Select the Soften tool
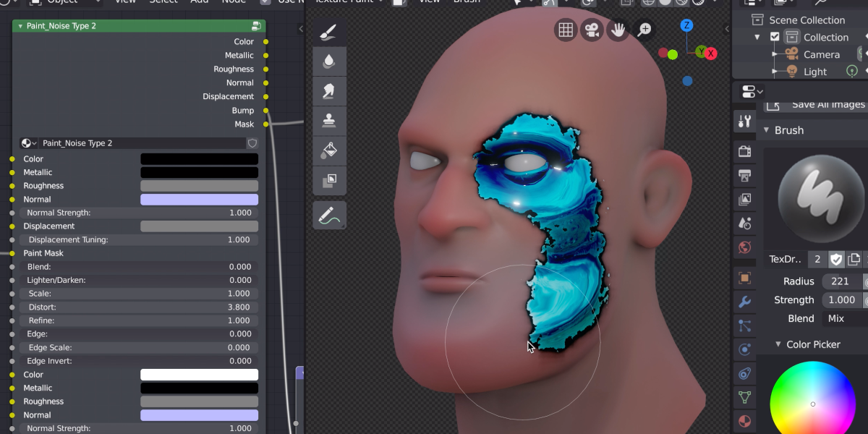The image size is (868, 434). pos(329,62)
